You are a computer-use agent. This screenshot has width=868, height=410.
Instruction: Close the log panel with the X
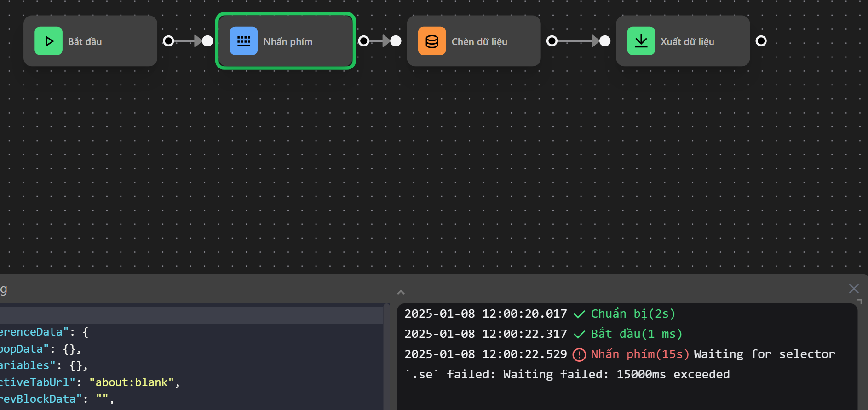click(854, 289)
